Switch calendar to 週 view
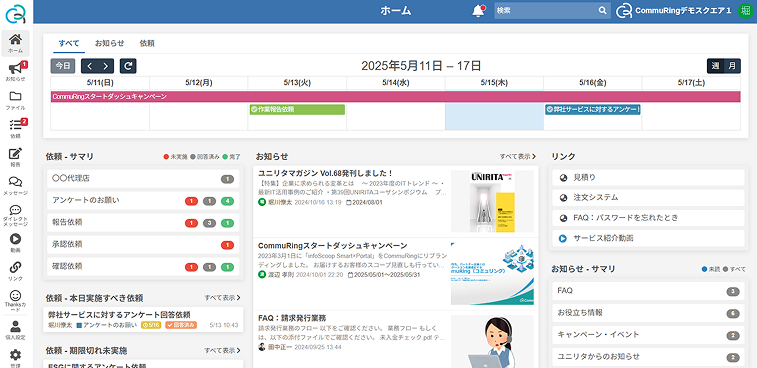The height and width of the screenshot is (368, 757). [x=715, y=66]
